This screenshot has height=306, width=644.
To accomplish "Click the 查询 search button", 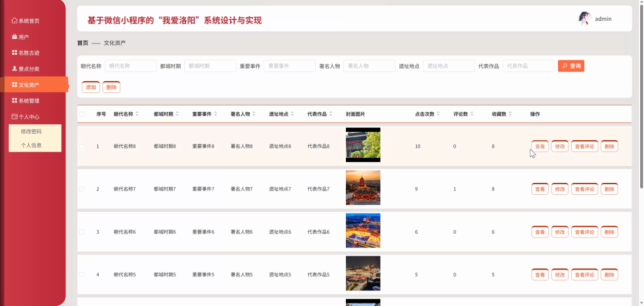I will (571, 65).
